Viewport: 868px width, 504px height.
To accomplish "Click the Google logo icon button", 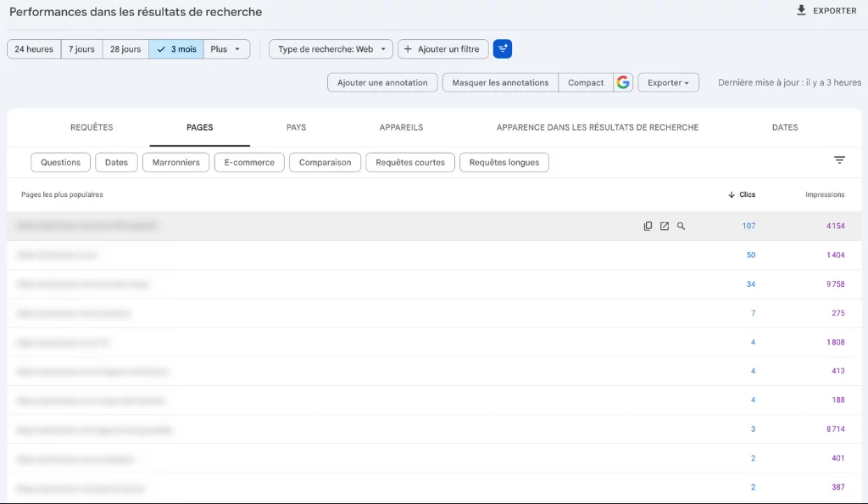I will pyautogui.click(x=624, y=82).
